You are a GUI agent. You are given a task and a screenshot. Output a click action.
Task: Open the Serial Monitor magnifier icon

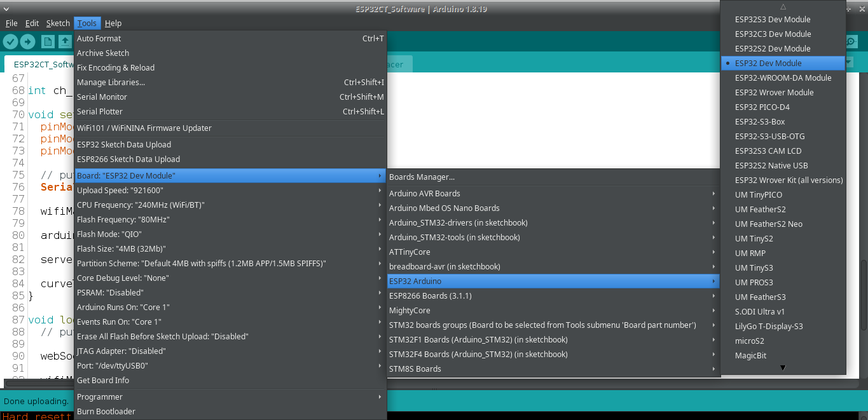[x=851, y=42]
